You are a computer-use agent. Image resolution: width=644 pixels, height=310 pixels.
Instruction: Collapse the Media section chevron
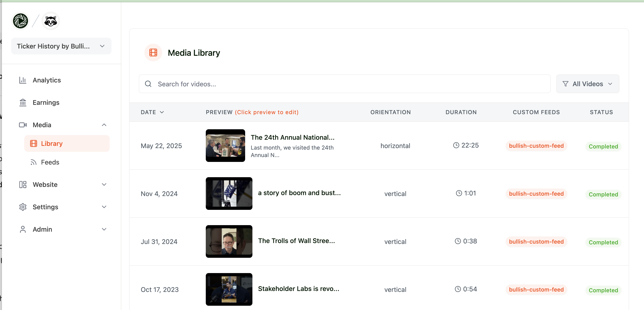104,125
